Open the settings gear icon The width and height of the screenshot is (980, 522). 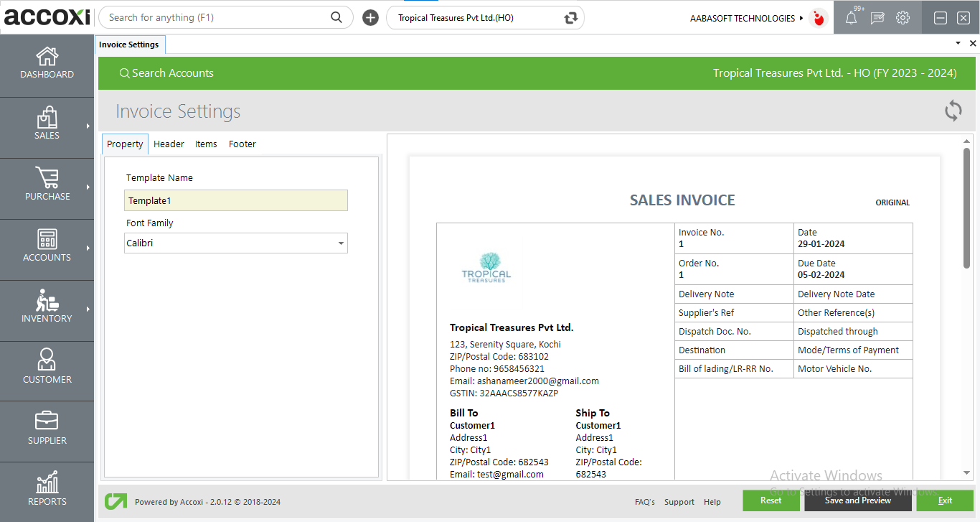(x=903, y=18)
